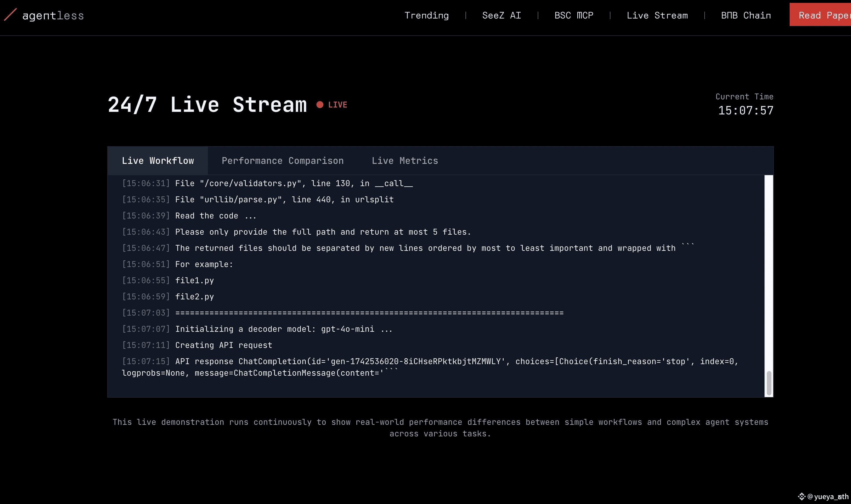Click log line 'For example:'

tap(177, 264)
